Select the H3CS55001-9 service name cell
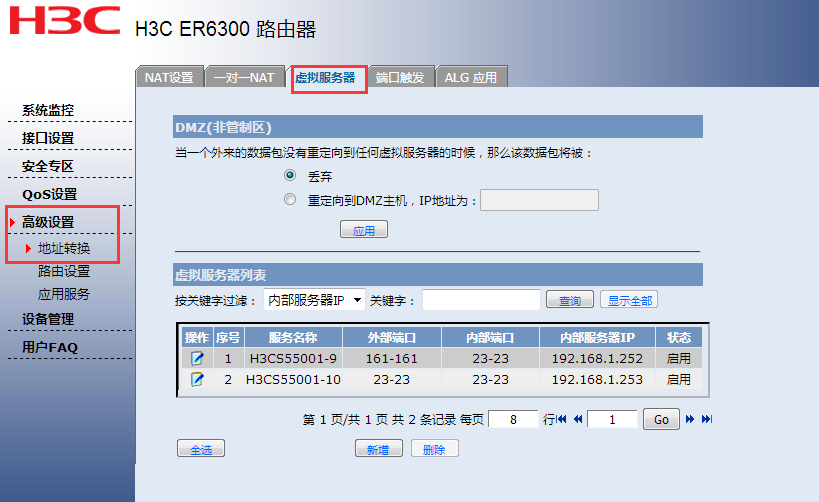 pos(293,358)
